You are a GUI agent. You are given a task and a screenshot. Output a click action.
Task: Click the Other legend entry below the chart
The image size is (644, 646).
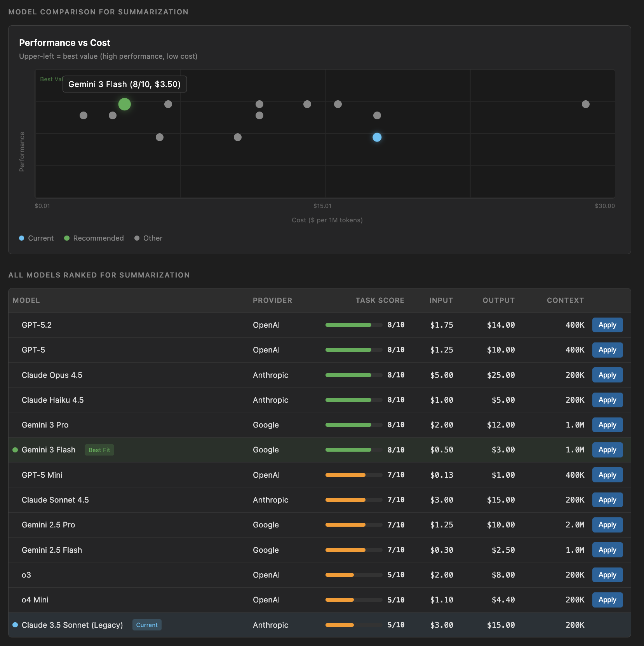pyautogui.click(x=148, y=238)
